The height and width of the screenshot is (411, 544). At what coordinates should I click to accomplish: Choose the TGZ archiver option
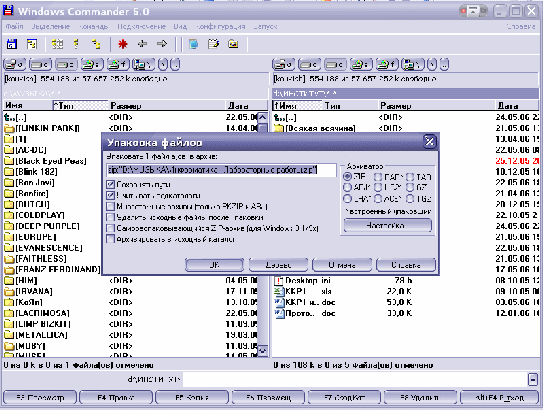point(410,199)
